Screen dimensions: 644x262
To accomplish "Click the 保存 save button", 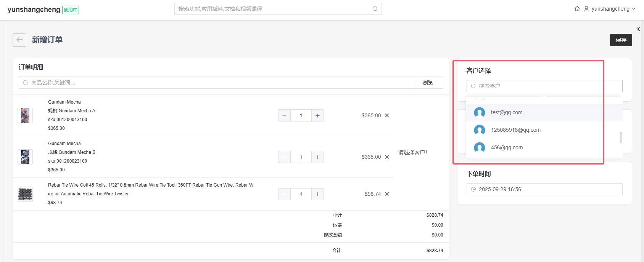I will [621, 40].
